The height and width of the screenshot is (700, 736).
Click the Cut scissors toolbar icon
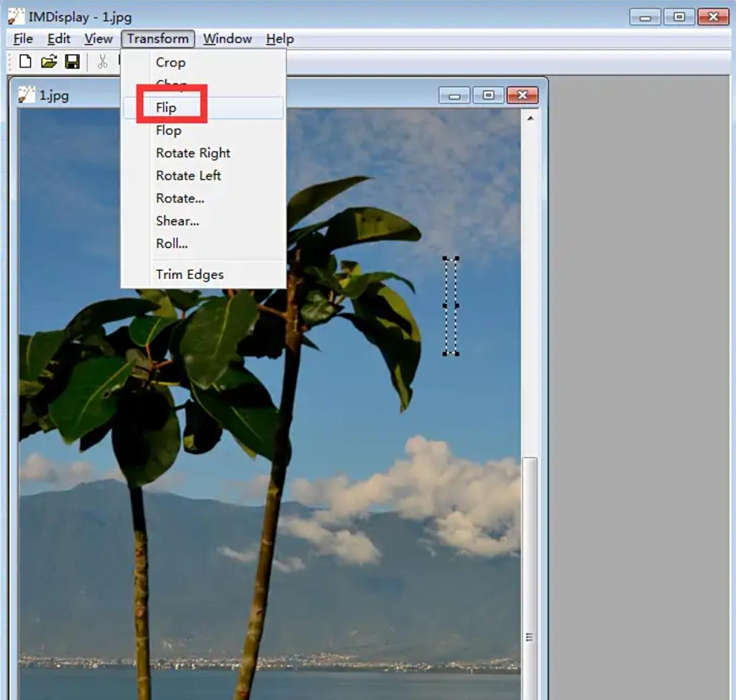click(x=103, y=62)
